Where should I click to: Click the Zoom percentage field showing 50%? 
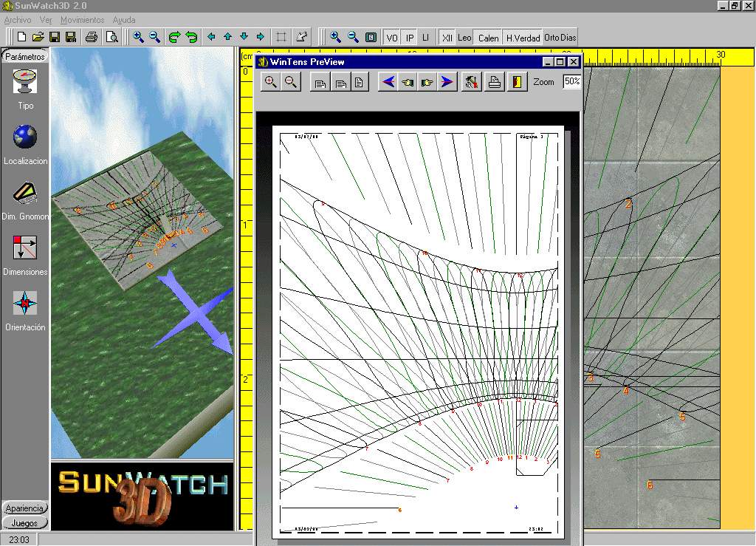point(571,82)
